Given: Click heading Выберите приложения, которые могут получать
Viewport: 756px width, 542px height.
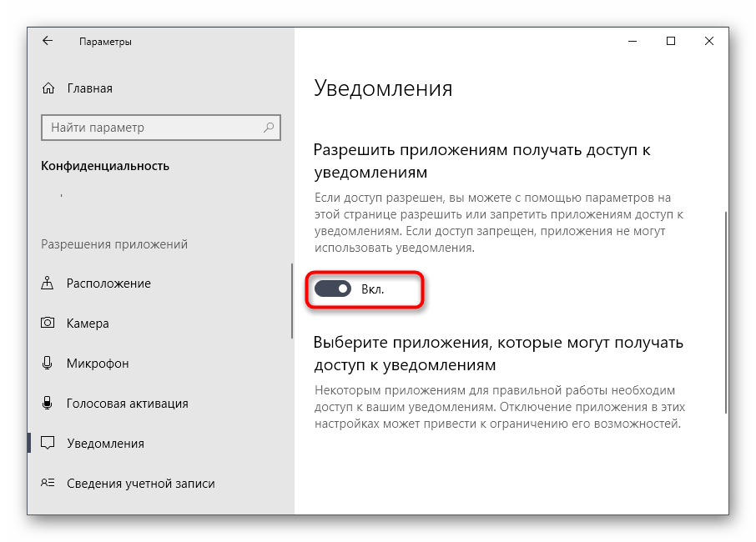Looking at the screenshot, I should tap(498, 354).
